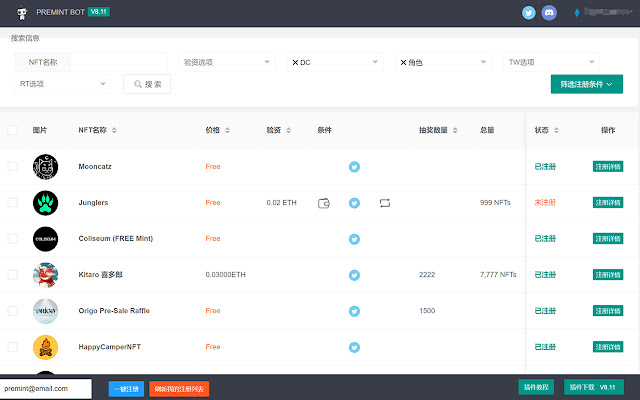Focus the NFT名称 search input

click(118, 62)
